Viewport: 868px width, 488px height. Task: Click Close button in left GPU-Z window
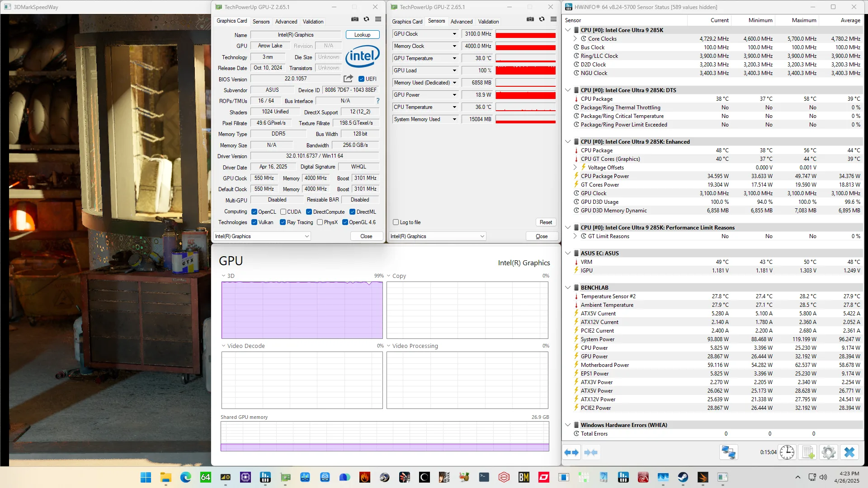click(x=366, y=236)
